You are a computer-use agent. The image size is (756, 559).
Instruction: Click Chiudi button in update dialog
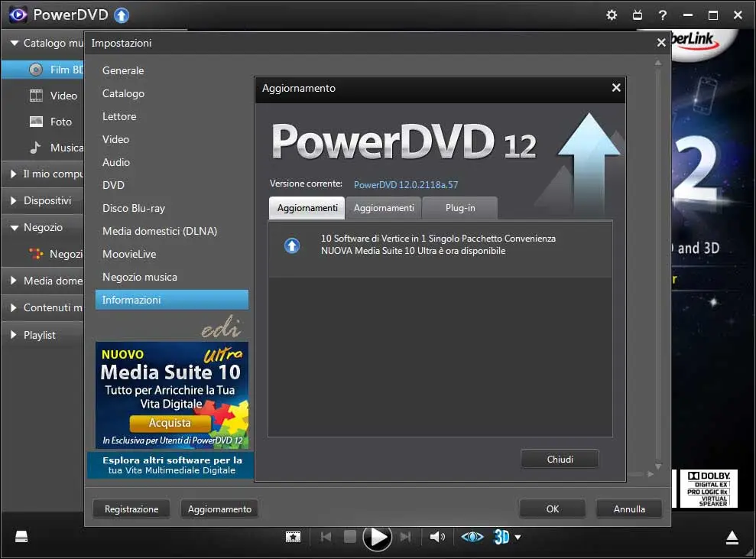pyautogui.click(x=560, y=459)
